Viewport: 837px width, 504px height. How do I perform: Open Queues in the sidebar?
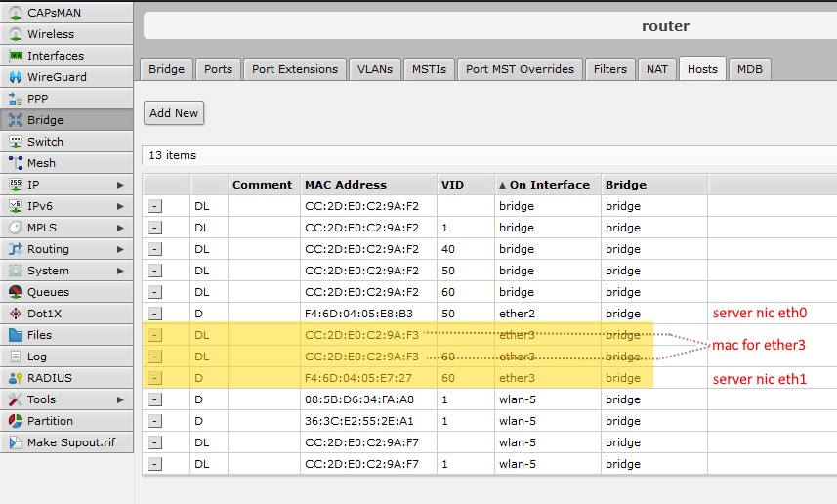point(66,291)
